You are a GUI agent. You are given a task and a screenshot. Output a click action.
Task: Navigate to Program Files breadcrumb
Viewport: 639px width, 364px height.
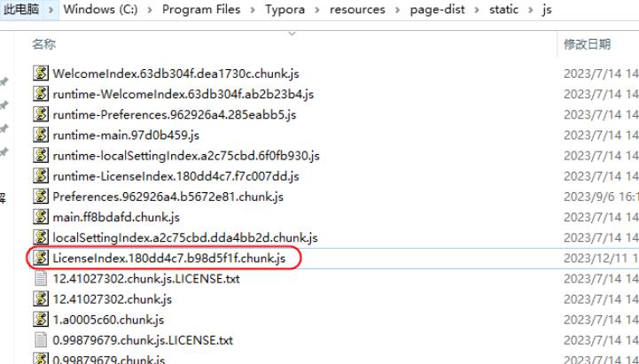tap(201, 9)
